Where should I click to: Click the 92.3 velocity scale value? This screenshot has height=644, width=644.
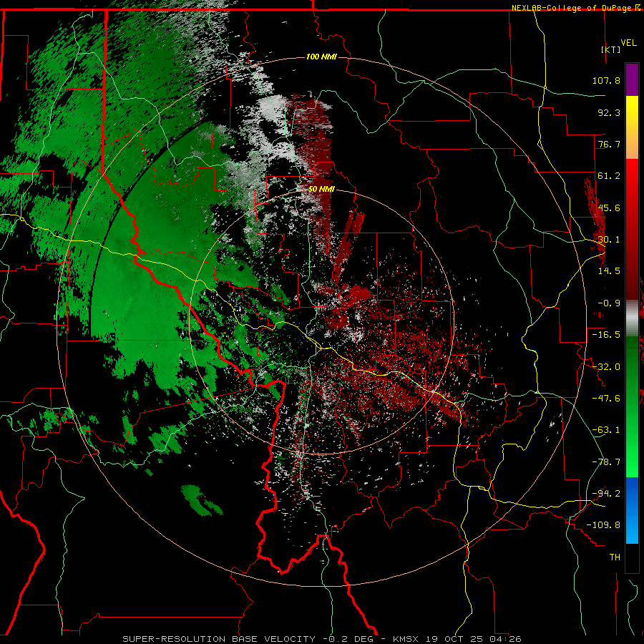coord(609,112)
